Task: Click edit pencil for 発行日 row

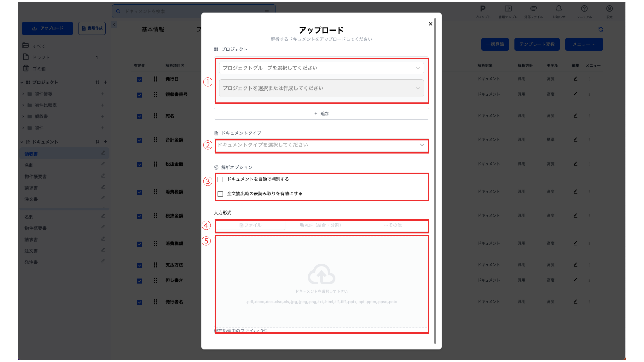Action: pyautogui.click(x=575, y=79)
